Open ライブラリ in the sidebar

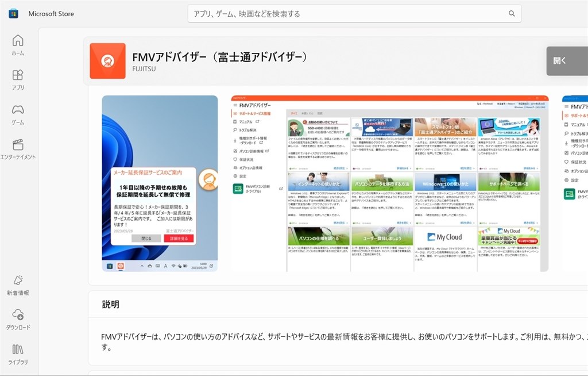[x=18, y=354]
